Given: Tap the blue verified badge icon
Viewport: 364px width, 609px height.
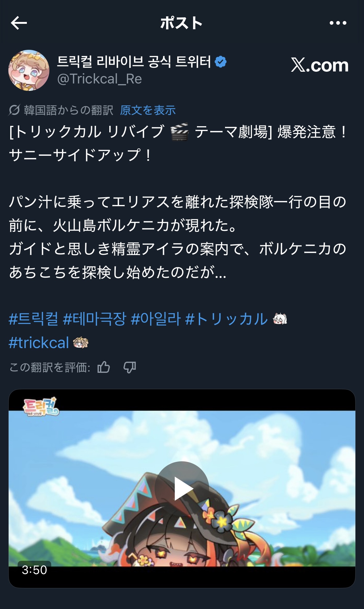Looking at the screenshot, I should (x=220, y=62).
